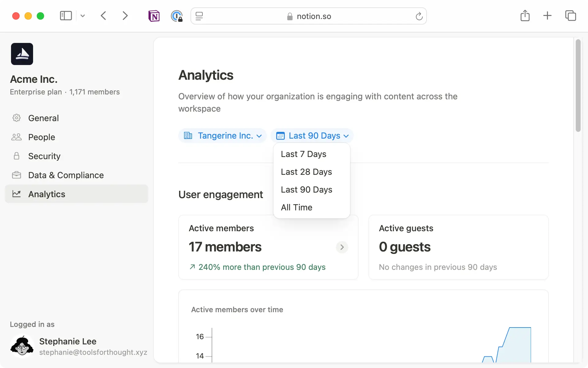The height and width of the screenshot is (368, 588).
Task: Open the Tangerine Inc. teamspace dropdown
Action: tap(223, 136)
